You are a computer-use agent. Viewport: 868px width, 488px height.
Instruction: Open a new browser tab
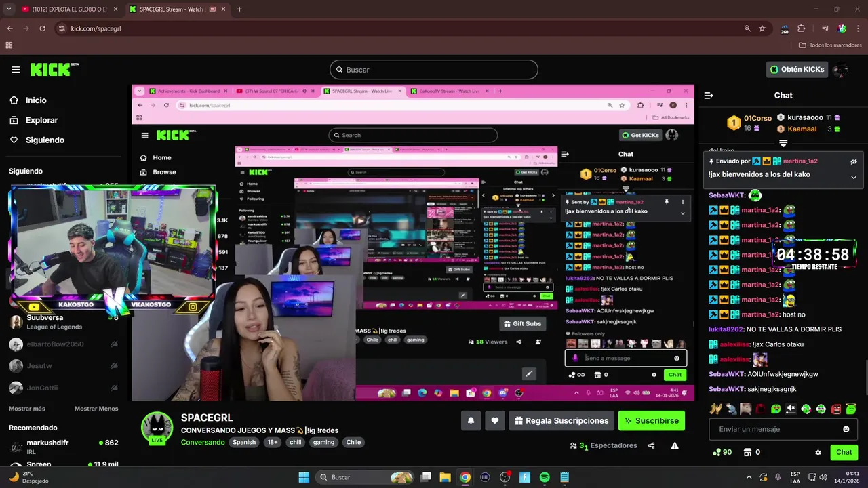pos(239,9)
